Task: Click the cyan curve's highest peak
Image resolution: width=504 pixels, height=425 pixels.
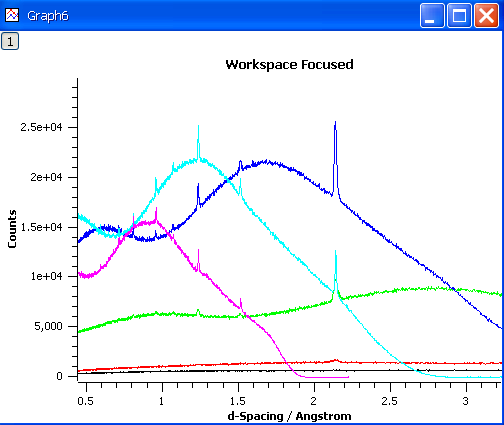Action: [198, 142]
